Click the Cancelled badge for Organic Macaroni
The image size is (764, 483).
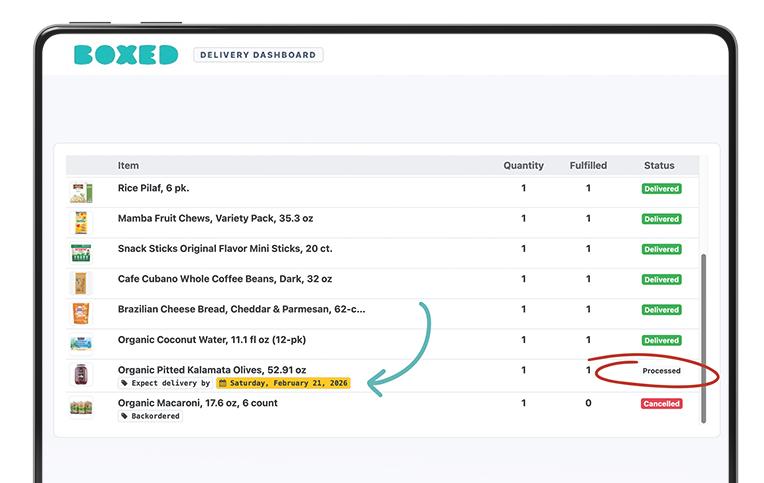661,404
